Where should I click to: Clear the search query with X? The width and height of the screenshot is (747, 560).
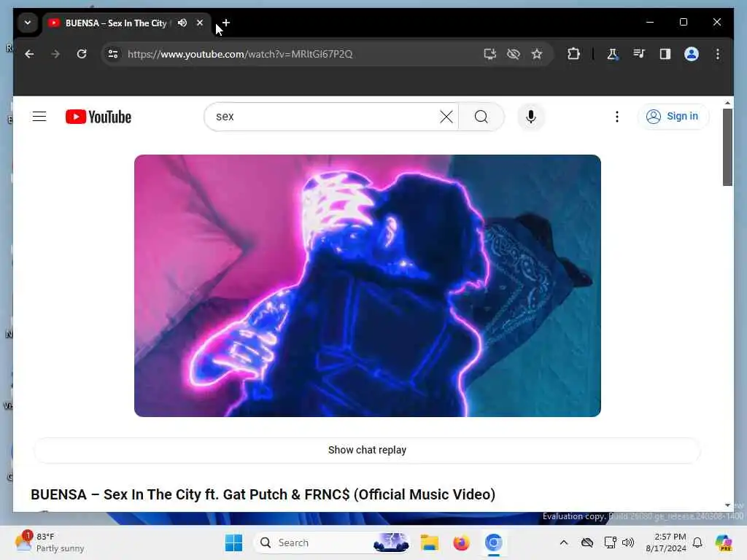tap(446, 117)
